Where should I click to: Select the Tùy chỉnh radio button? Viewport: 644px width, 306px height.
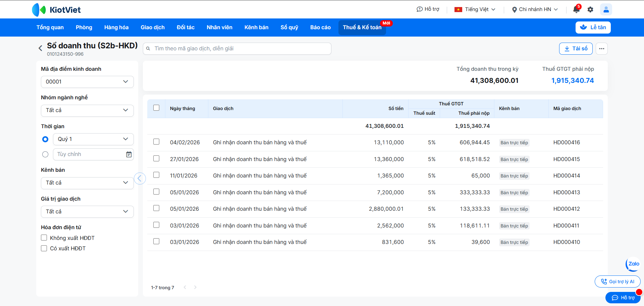click(45, 154)
